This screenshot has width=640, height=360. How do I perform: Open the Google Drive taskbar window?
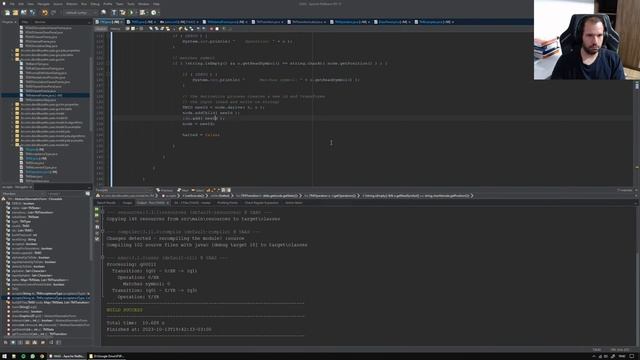(107, 356)
